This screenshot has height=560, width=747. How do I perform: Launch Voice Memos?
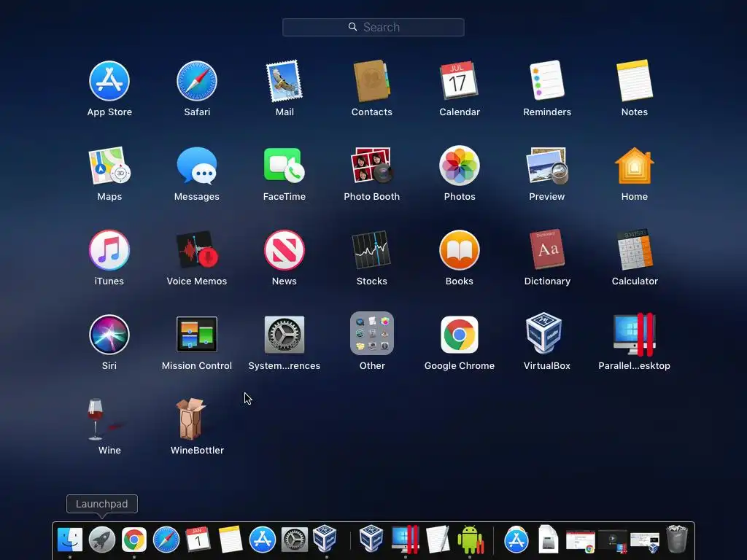[x=197, y=250]
